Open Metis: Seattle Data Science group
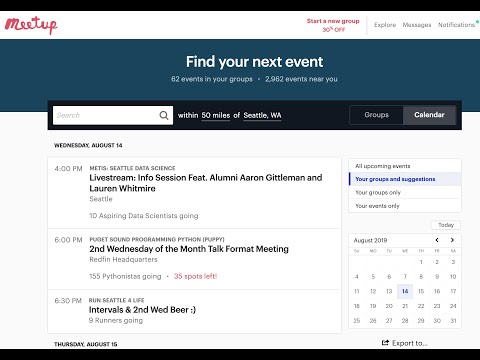The width and height of the screenshot is (480, 360). [x=132, y=168]
